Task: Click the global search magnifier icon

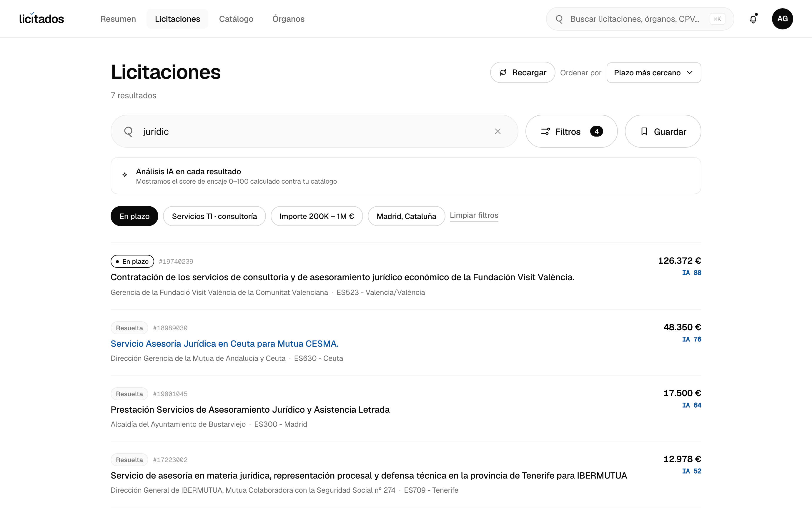Action: coord(559,19)
